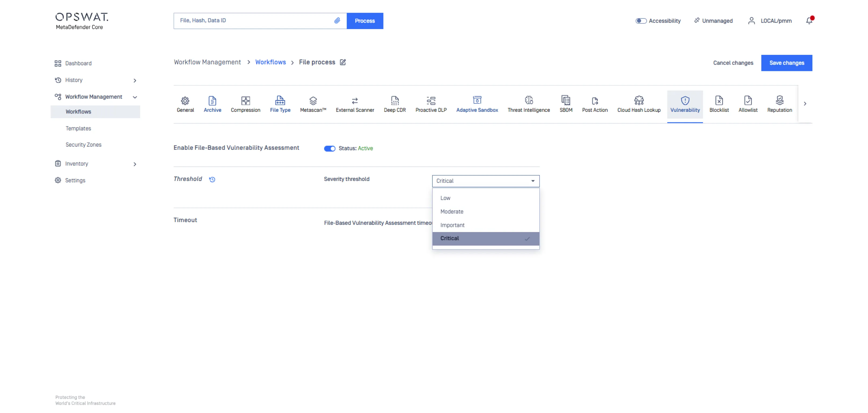The image size is (868, 413).
Task: Toggle the Accessibility switch
Action: click(641, 21)
